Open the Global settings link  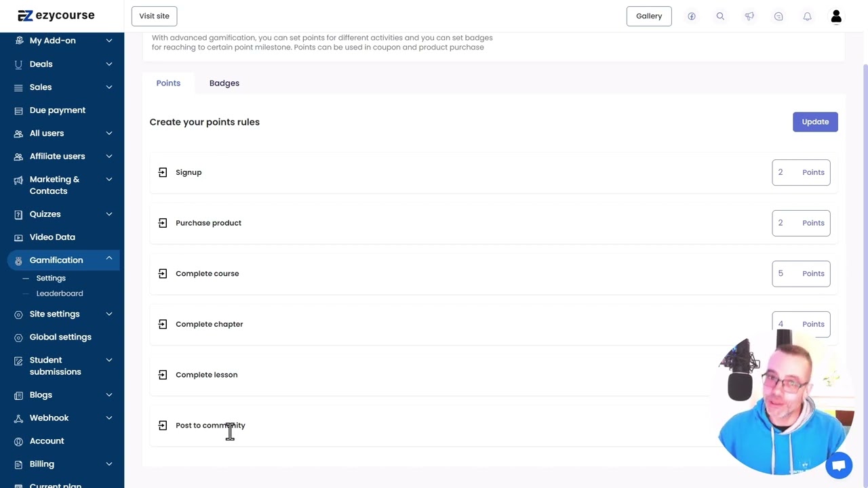click(60, 337)
